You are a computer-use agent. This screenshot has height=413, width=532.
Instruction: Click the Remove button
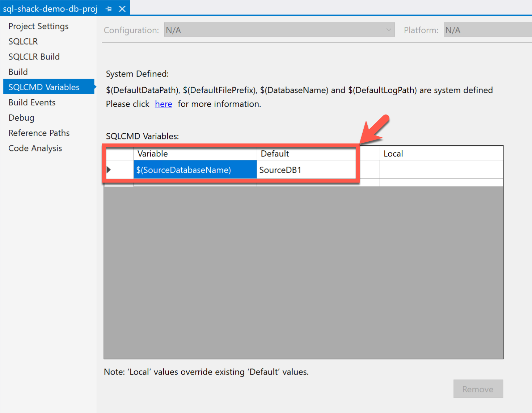point(478,389)
